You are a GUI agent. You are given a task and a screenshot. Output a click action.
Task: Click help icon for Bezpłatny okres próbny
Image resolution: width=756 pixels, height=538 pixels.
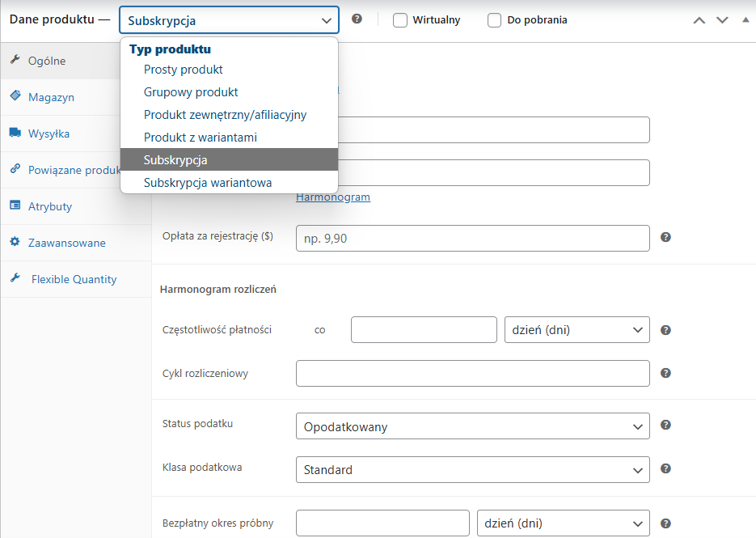coord(665,523)
